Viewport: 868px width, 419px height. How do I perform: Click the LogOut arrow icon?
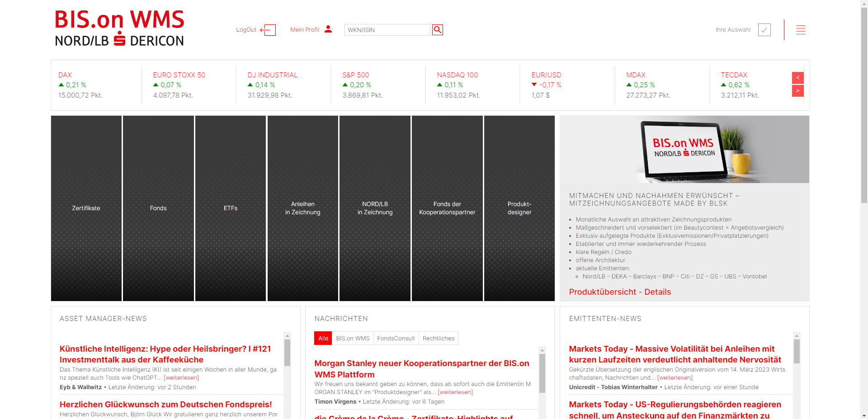268,30
